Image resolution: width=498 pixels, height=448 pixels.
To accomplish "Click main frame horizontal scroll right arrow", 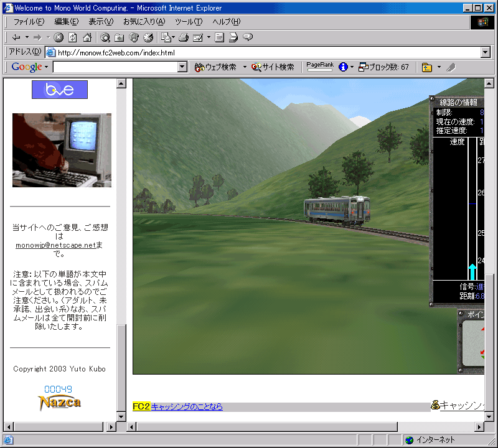I will [479, 427].
